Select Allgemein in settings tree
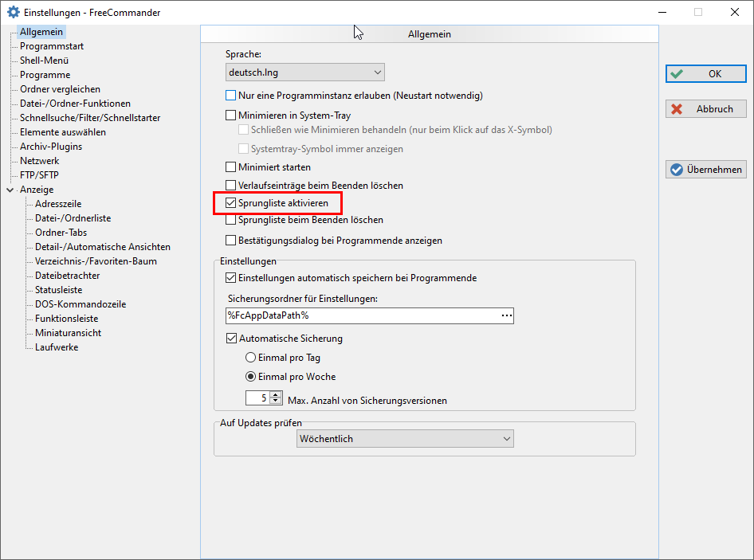Image resolution: width=754 pixels, height=560 pixels. (x=41, y=32)
